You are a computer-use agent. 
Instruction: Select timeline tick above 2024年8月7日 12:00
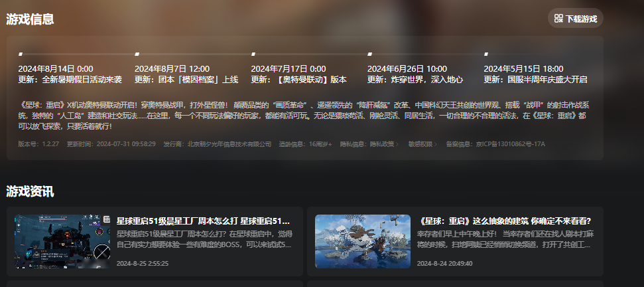click(x=137, y=54)
